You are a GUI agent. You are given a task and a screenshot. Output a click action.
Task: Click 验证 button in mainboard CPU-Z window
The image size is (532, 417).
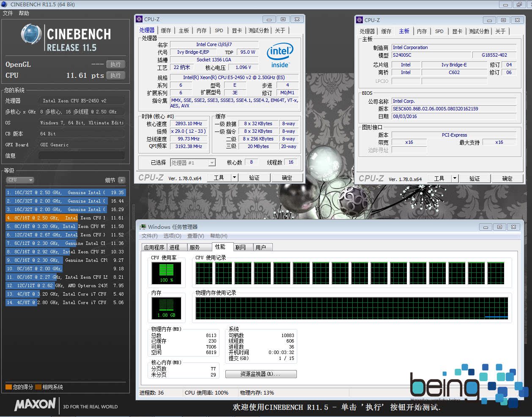pos(475,178)
